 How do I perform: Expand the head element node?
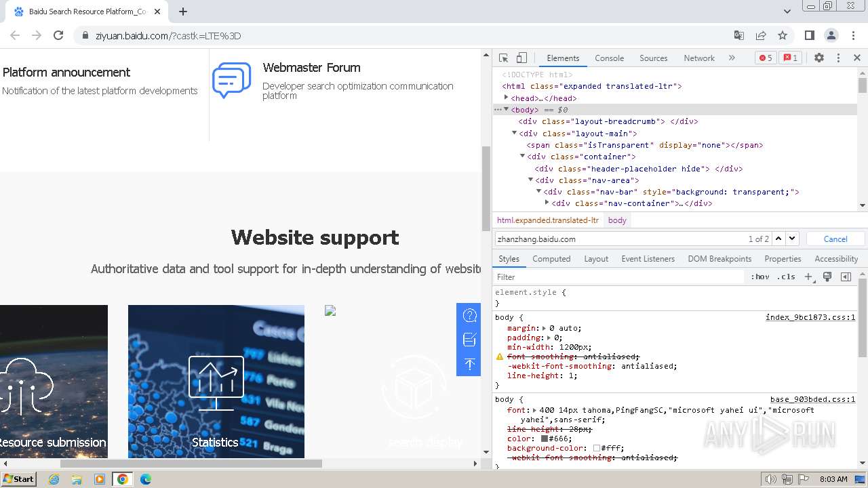(506, 98)
